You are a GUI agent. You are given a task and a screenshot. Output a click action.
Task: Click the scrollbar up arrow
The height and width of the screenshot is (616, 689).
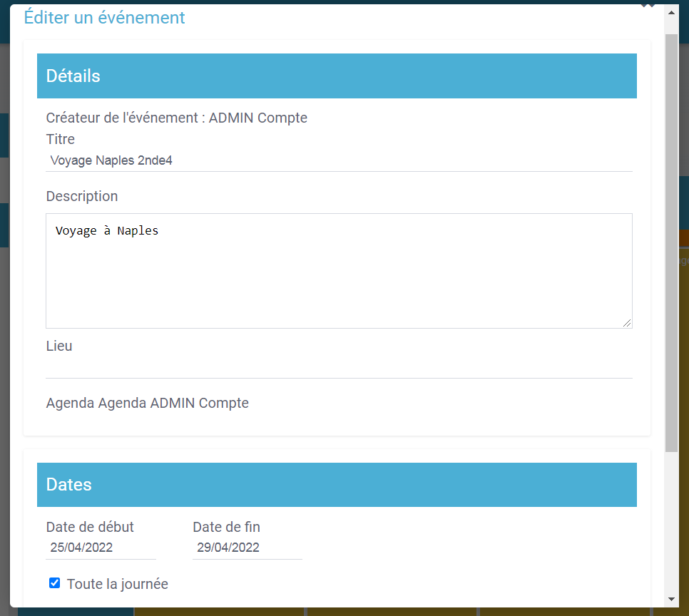[671, 12]
